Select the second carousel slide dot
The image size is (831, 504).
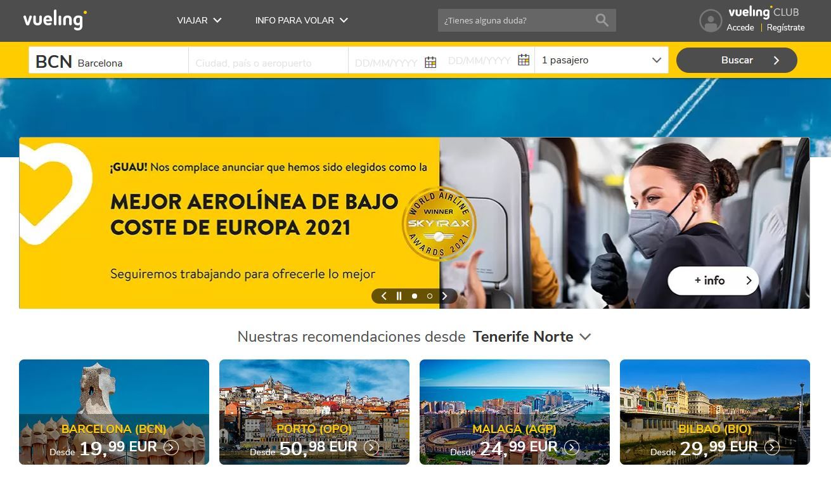[430, 296]
